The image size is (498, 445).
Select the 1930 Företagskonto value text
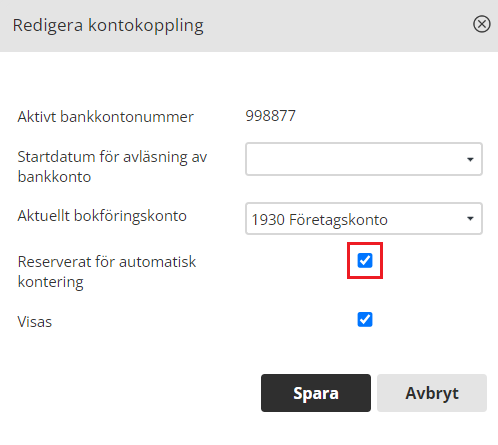tap(319, 220)
